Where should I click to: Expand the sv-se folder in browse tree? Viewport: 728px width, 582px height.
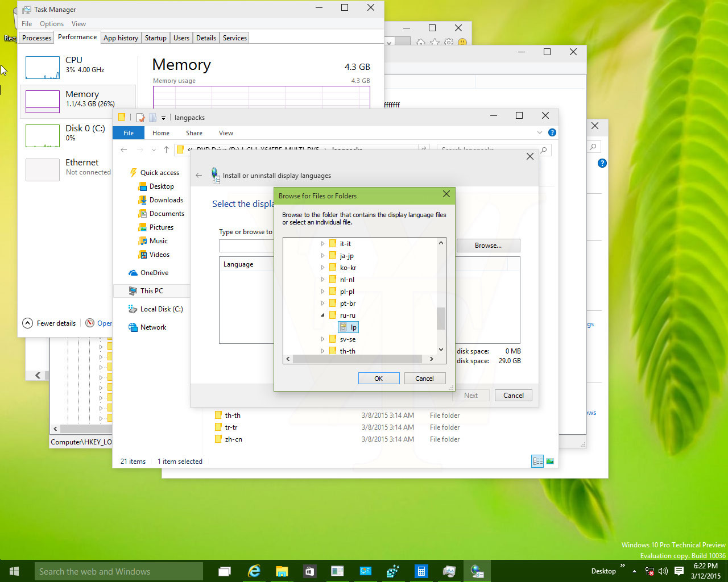coord(322,339)
